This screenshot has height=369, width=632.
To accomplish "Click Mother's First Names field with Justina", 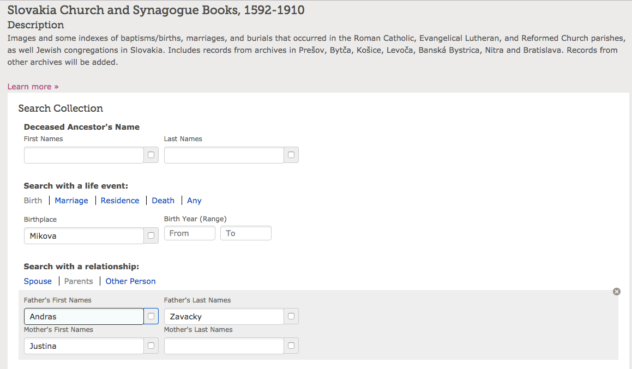I will pyautogui.click(x=83, y=346).
